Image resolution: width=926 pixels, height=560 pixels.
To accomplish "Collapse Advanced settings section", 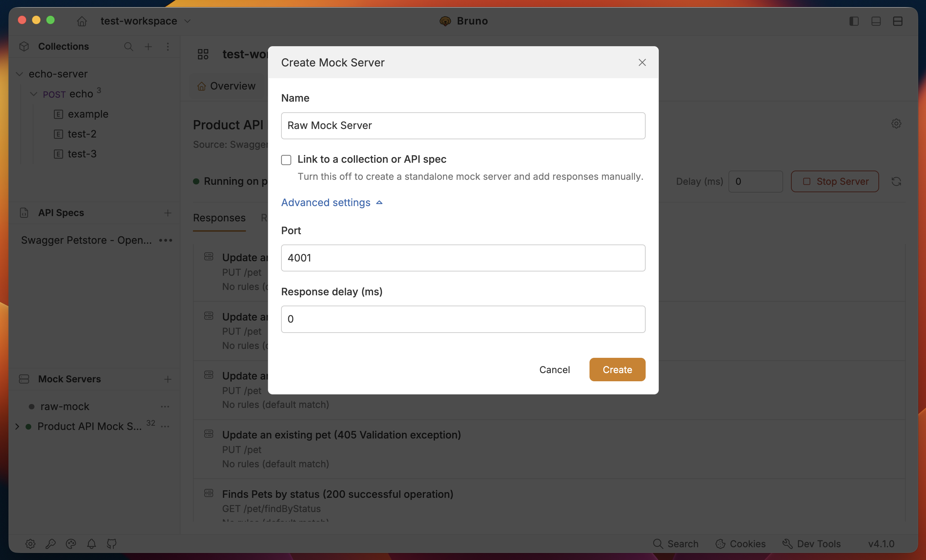I will click(x=332, y=203).
